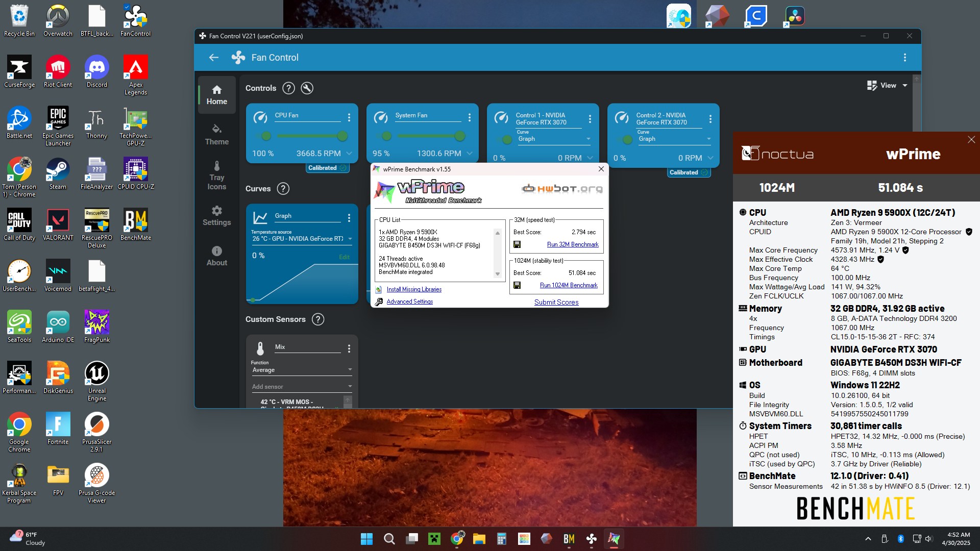
Task: Open the TechPowerUp GPU-Z desktop icon
Action: (136, 127)
